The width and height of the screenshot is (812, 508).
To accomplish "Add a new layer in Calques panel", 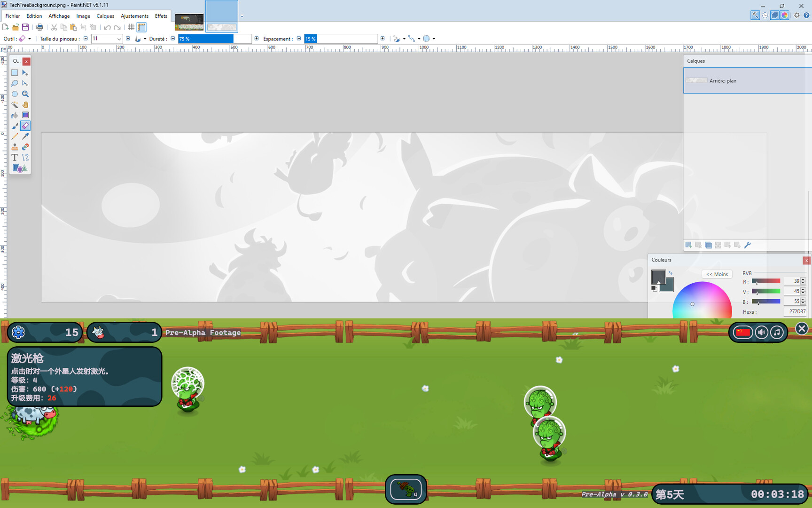I will point(688,245).
